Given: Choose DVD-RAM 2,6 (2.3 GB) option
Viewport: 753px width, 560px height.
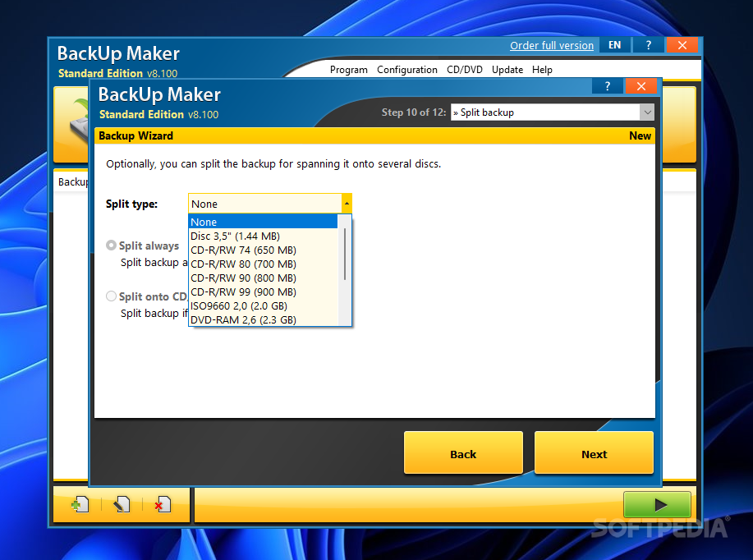Looking at the screenshot, I should click(x=263, y=319).
